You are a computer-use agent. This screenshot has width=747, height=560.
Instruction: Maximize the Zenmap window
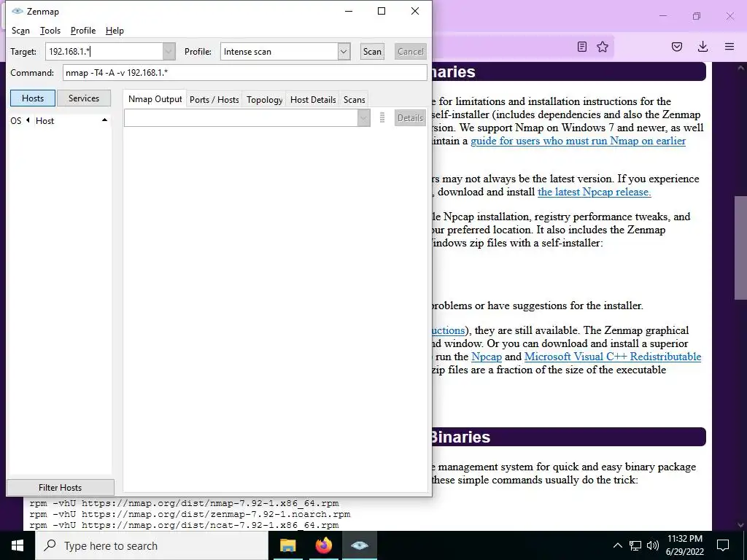coord(382,11)
